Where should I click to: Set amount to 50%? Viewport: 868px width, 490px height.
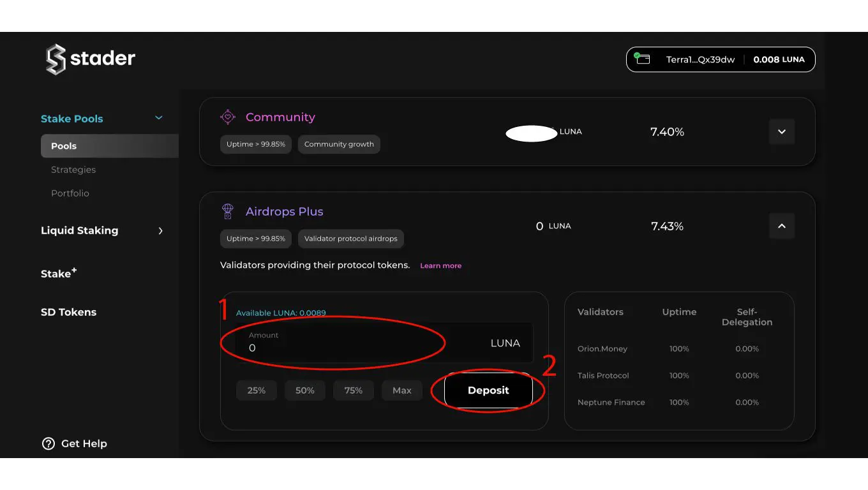tap(305, 390)
